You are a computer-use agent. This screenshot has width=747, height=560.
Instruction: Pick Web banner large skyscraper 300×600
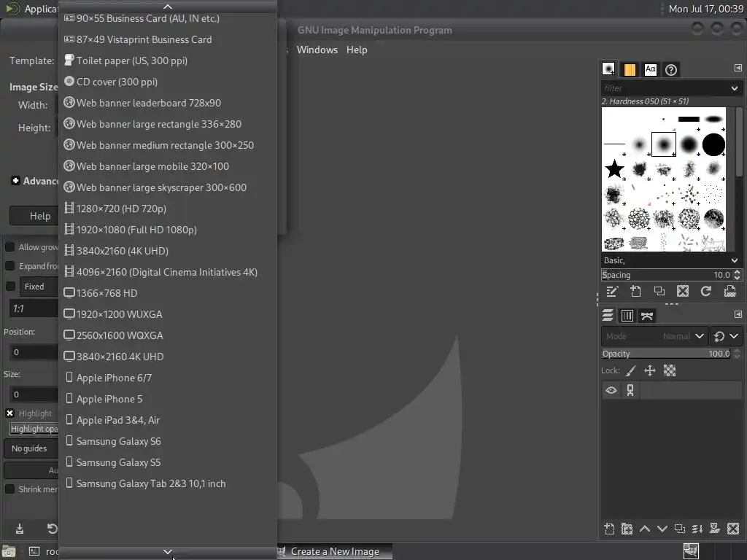pos(167,187)
